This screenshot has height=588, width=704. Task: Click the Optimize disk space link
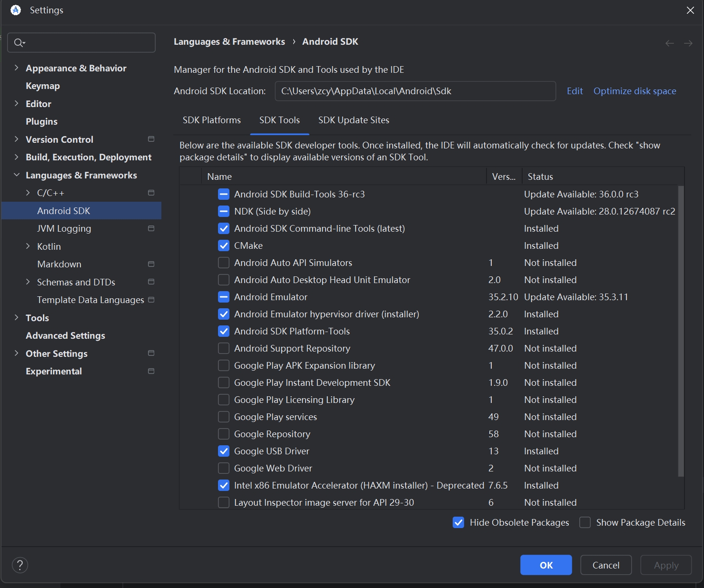(x=635, y=91)
